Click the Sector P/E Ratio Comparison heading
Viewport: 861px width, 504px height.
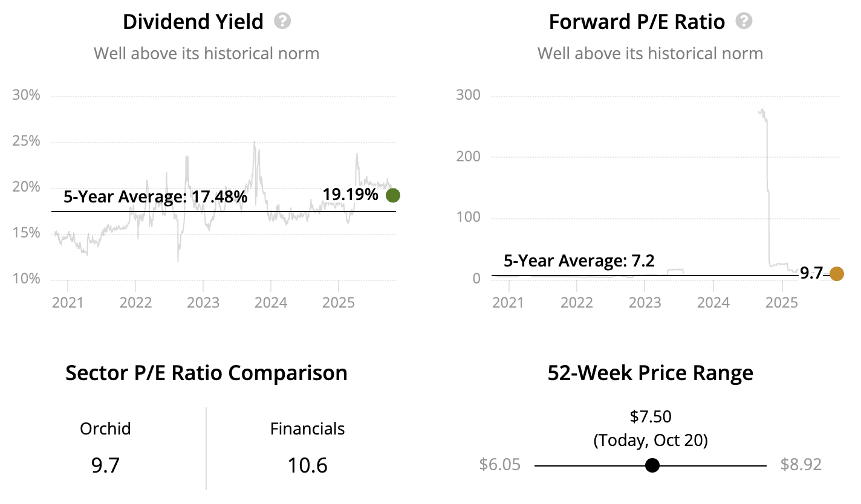(x=206, y=373)
